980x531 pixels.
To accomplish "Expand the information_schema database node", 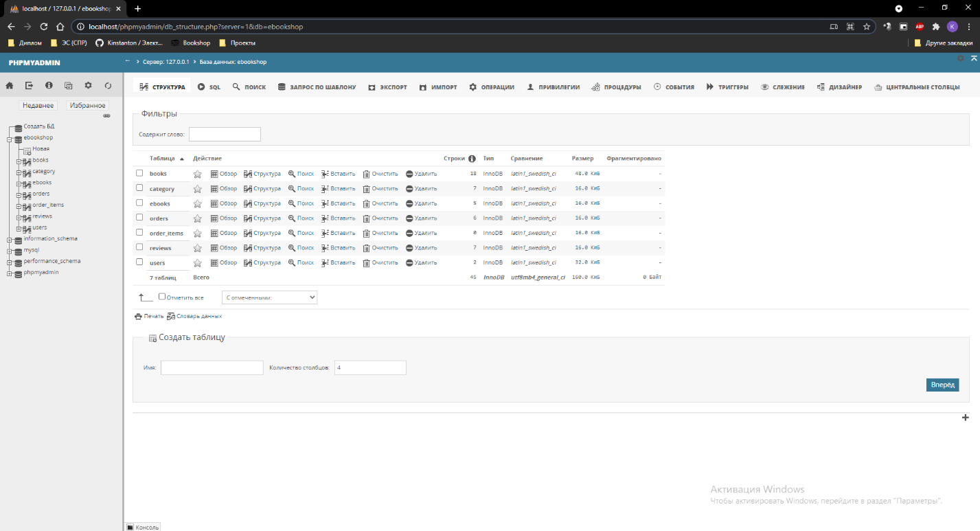I will point(10,240).
